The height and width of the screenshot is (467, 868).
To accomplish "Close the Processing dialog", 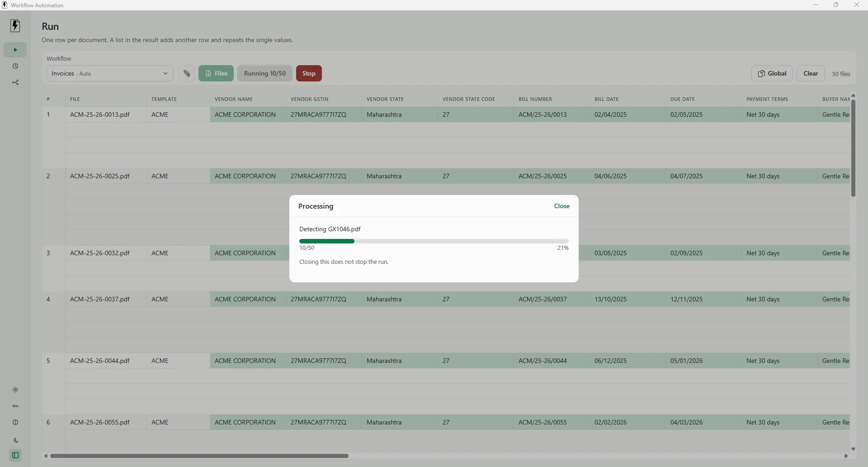I will (x=562, y=206).
